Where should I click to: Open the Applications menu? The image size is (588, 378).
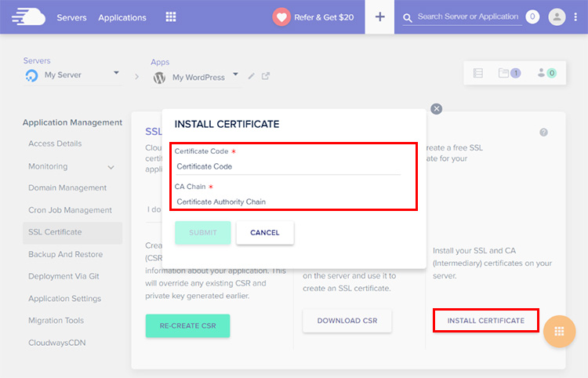[x=122, y=17]
